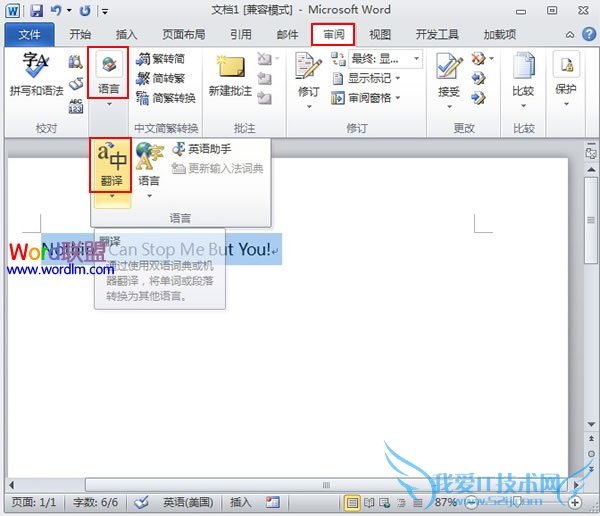Click 英语(美国) language in status bar

pos(188,502)
